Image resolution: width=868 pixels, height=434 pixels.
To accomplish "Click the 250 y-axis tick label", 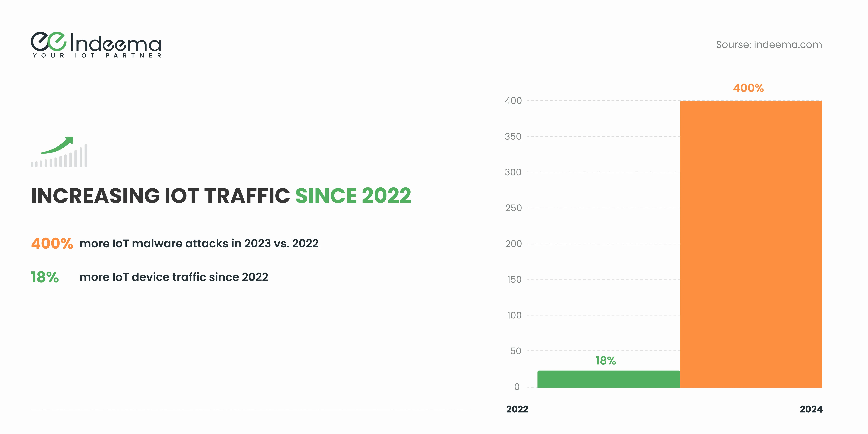I will coord(513,208).
